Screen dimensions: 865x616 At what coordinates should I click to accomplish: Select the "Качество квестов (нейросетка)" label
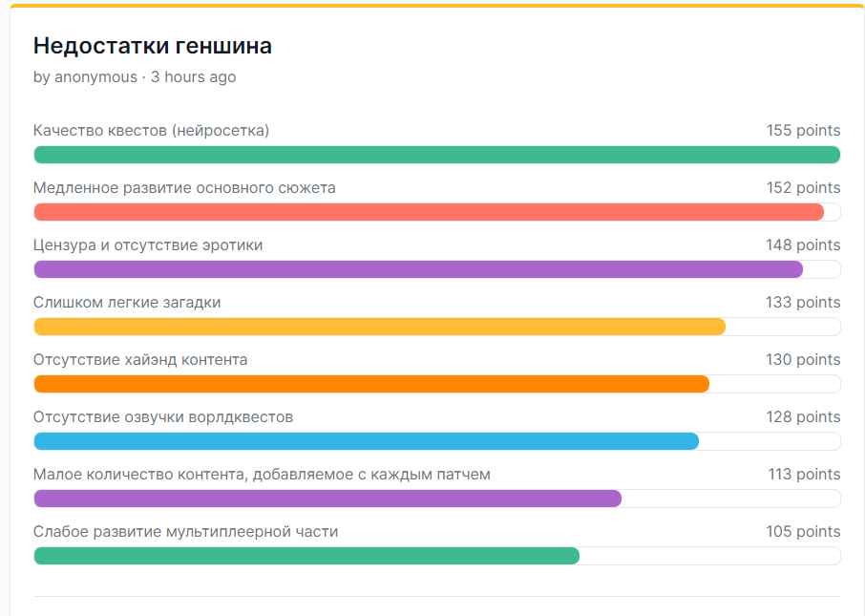point(151,130)
